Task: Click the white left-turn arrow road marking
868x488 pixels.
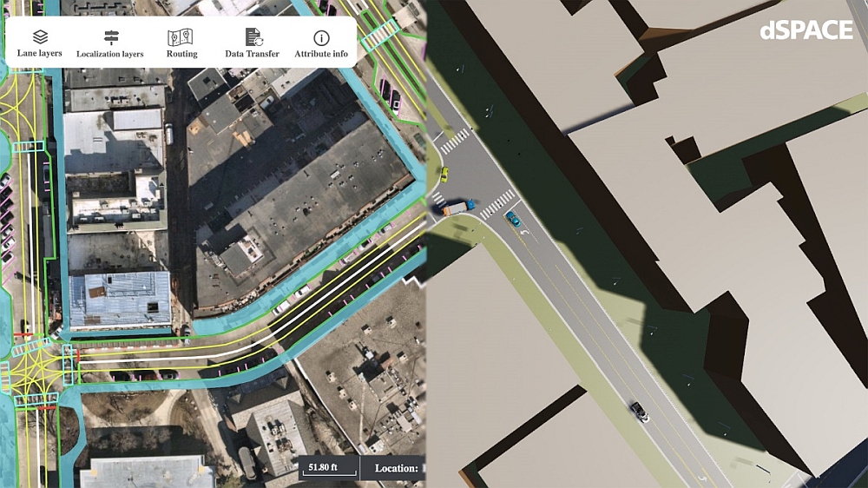Action: (x=526, y=232)
